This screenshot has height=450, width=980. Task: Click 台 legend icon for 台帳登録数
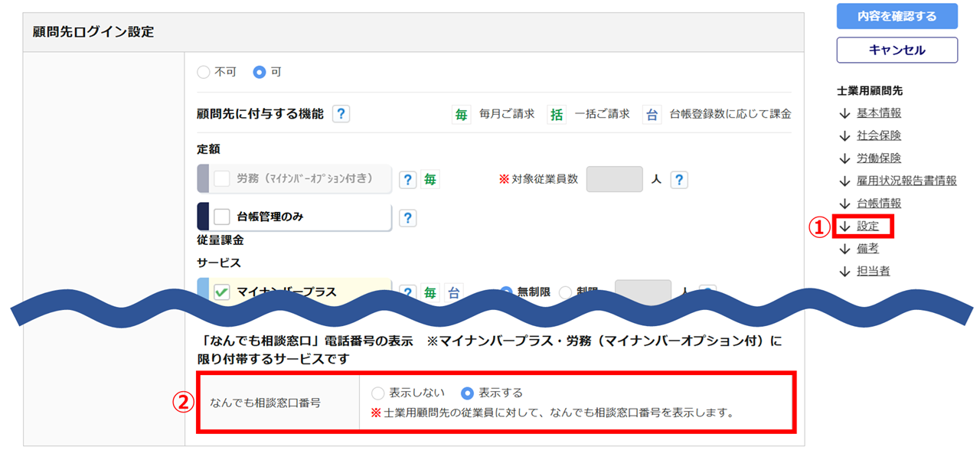[x=652, y=114]
